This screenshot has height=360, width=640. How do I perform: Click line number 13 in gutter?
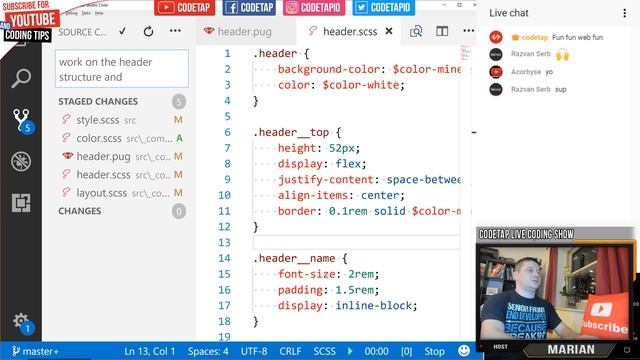(224, 242)
